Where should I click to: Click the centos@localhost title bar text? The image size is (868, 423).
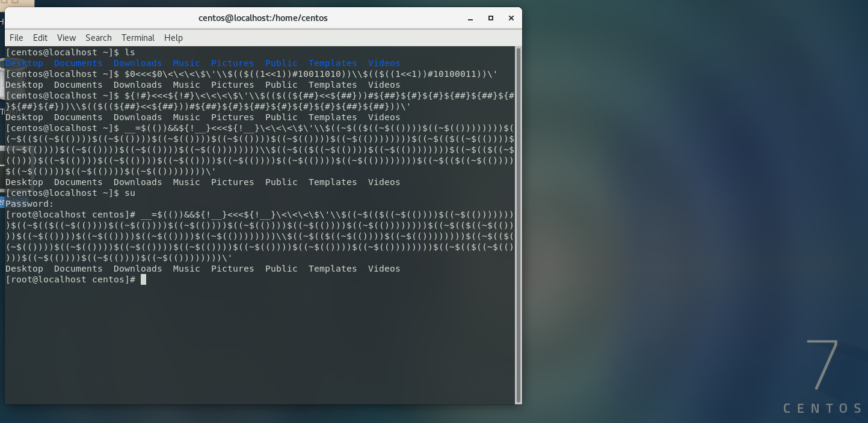tap(263, 17)
